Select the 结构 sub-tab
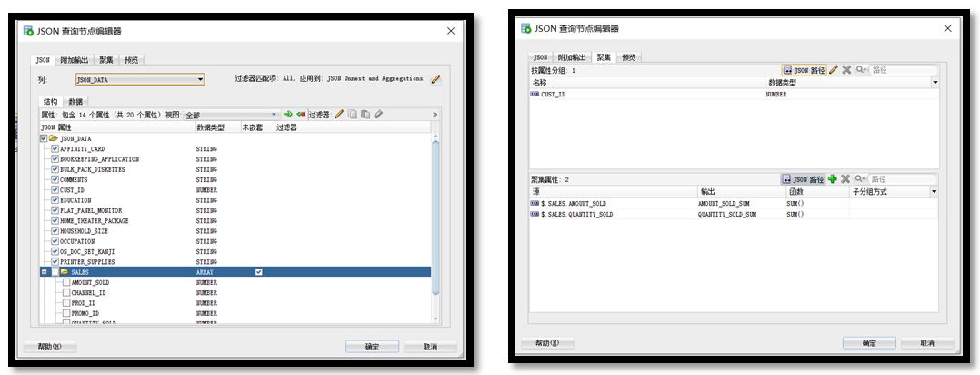Image resolution: width=980 pixels, height=375 pixels. coord(51,102)
